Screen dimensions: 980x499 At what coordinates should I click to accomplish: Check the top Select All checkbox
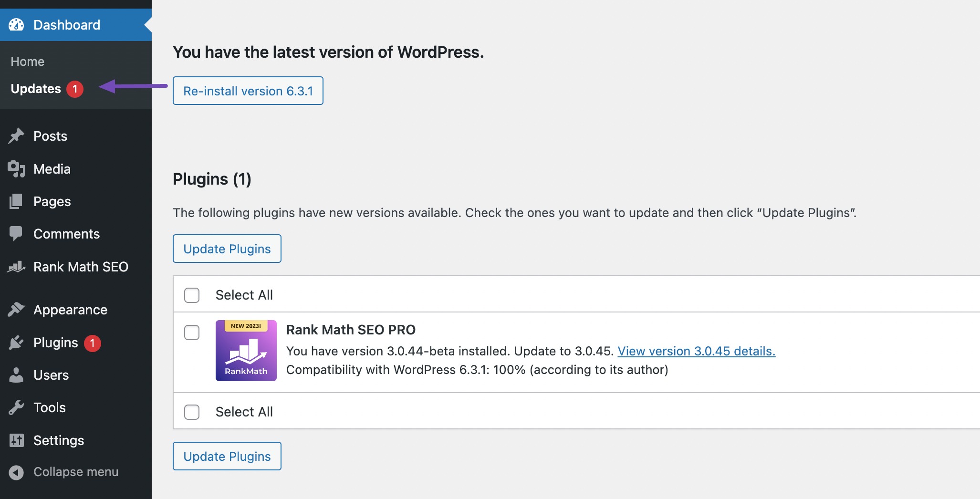click(x=192, y=295)
